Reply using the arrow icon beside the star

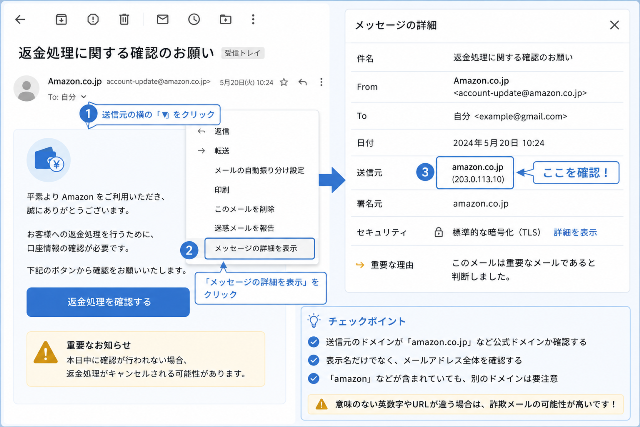click(302, 82)
